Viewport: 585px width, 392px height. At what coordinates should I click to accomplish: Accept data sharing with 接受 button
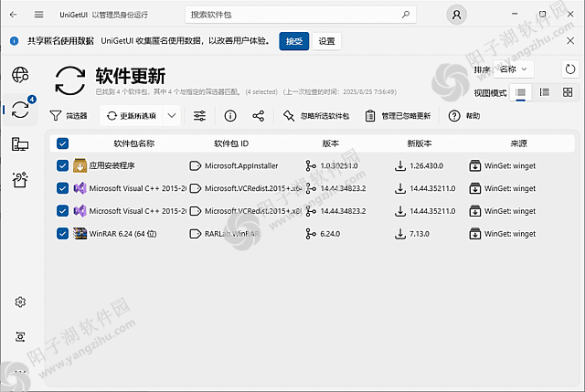click(x=294, y=41)
